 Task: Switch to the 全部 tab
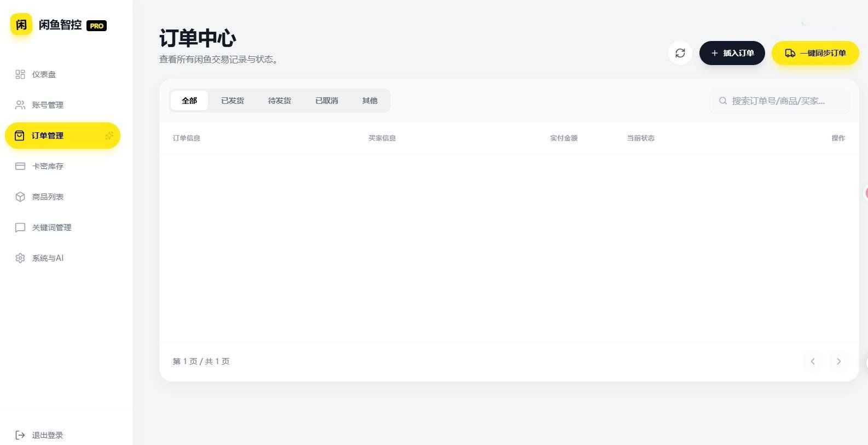tap(189, 101)
